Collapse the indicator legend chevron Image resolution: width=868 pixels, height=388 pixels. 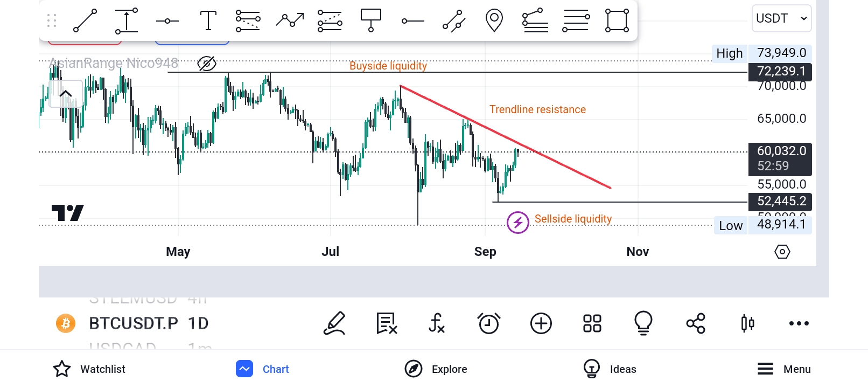(66, 94)
